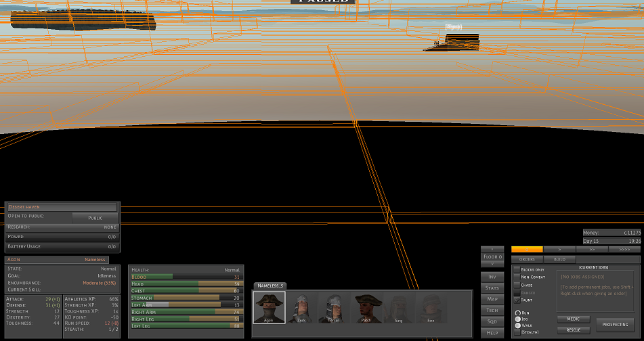Click the Stomach health bar
The image size is (644, 341).
click(186, 298)
